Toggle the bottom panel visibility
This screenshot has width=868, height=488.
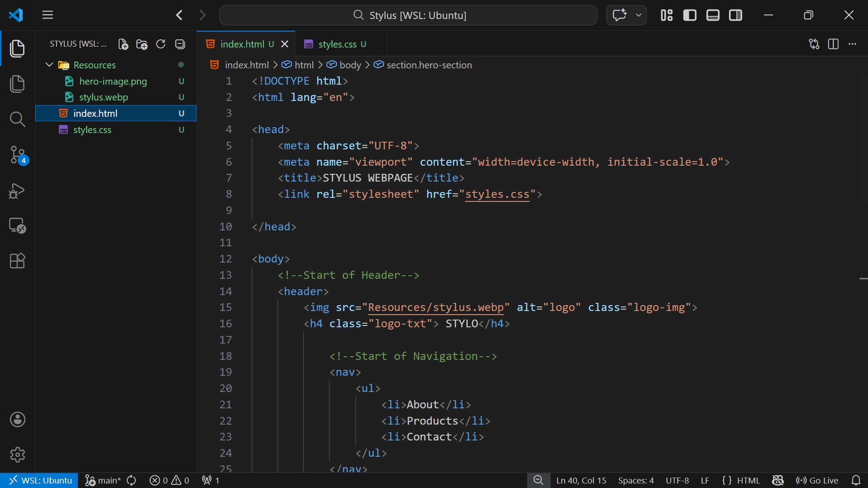point(713,15)
